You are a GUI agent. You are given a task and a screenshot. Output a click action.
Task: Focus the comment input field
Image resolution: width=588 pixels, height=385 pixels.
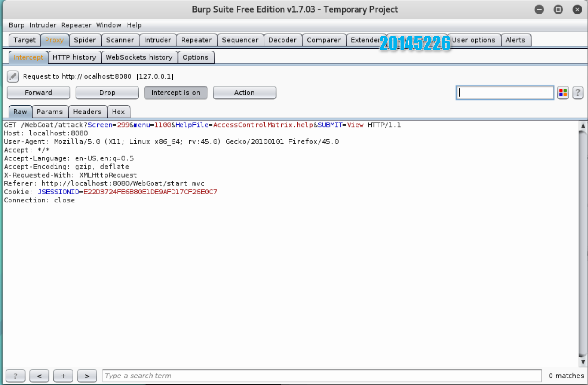coord(505,93)
